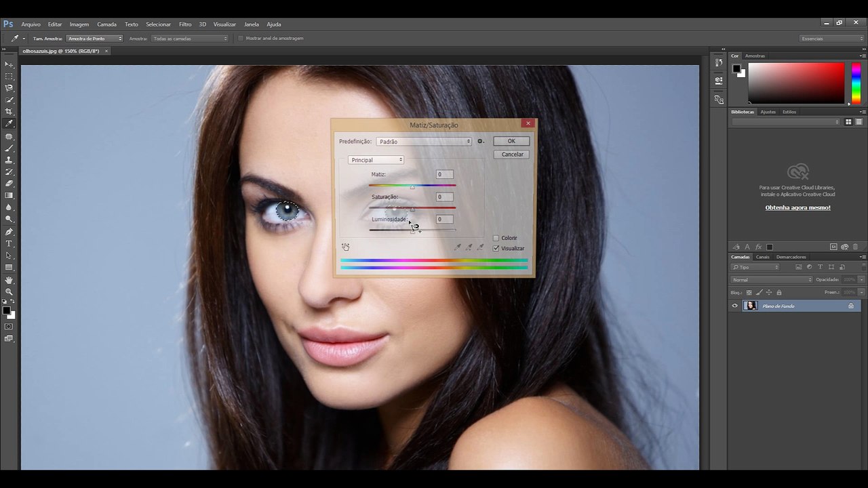Click the Plano de Fundo layer thumbnail
This screenshot has width=868, height=488.
click(750, 306)
